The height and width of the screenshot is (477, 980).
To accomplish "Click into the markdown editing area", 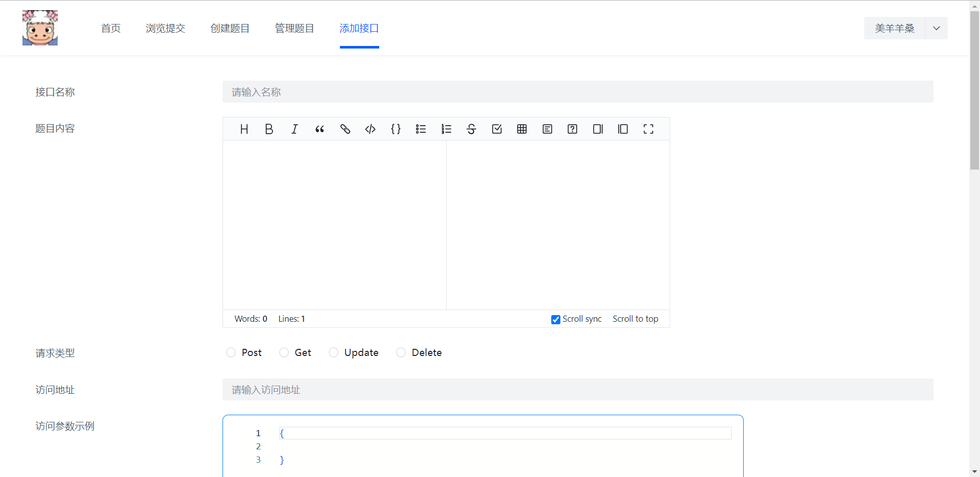I will click(x=334, y=225).
